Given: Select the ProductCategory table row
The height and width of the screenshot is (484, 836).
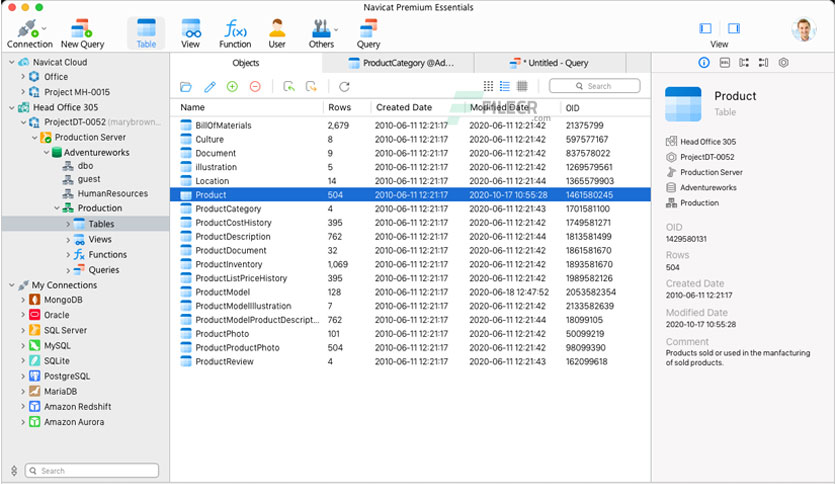Looking at the screenshot, I should pos(410,208).
